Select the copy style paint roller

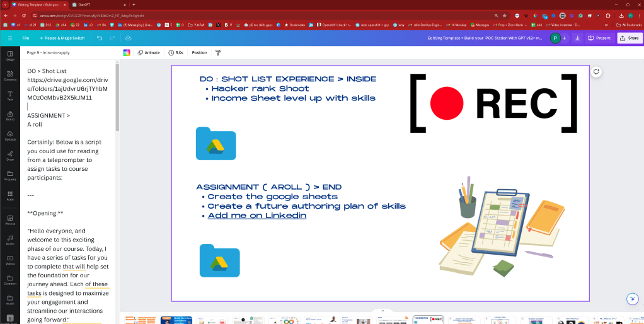click(x=218, y=52)
